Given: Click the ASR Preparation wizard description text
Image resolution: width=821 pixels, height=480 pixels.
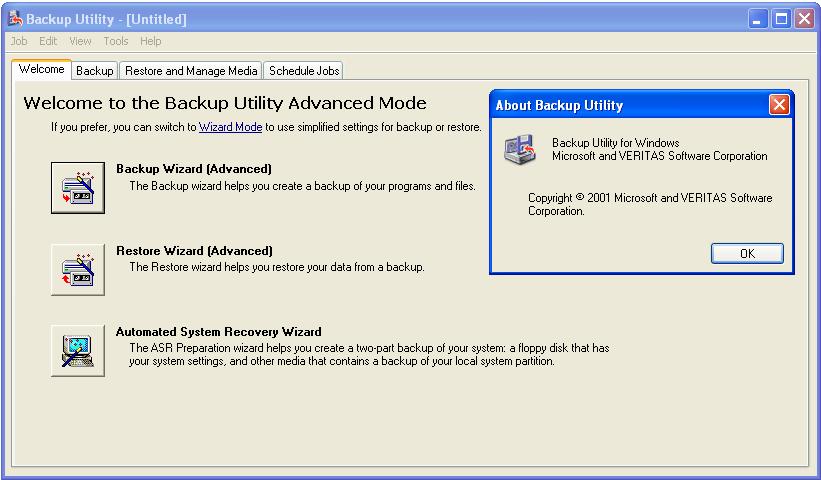Looking at the screenshot, I should (369, 354).
